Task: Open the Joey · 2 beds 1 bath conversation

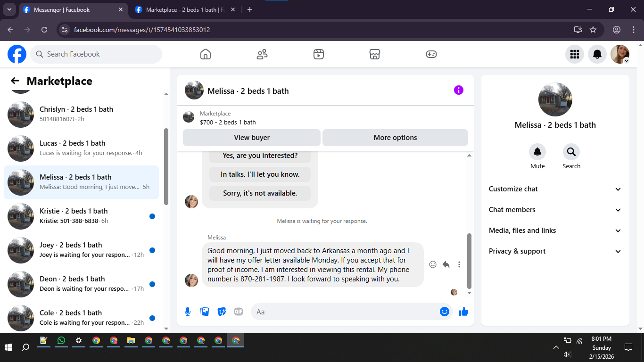Action: (x=81, y=250)
